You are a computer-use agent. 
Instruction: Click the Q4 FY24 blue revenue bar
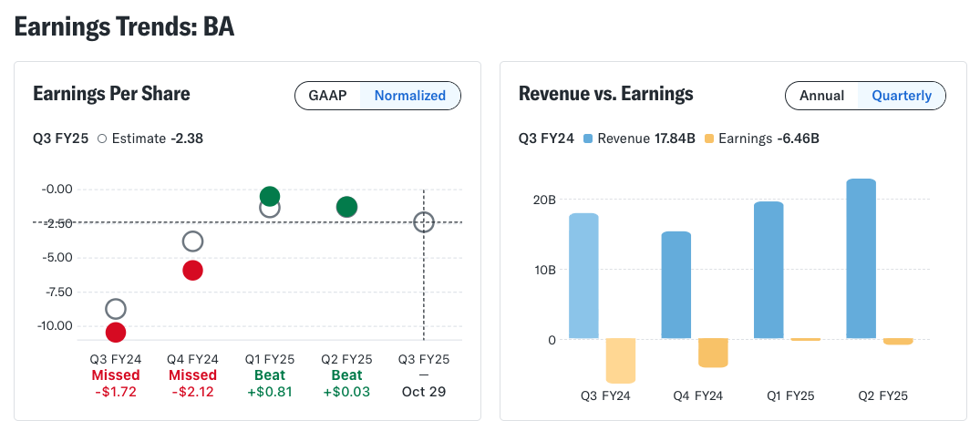(x=676, y=285)
